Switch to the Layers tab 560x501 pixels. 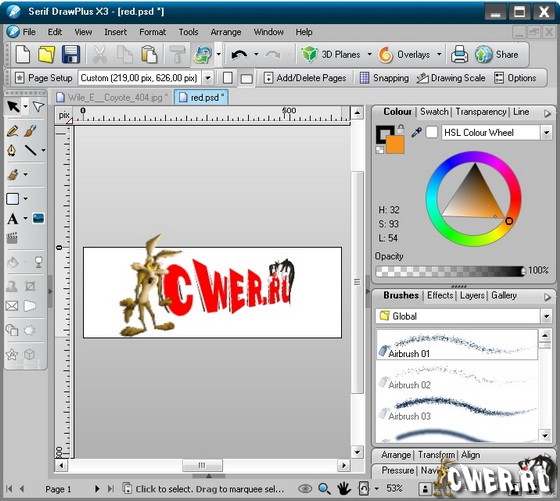[472, 296]
